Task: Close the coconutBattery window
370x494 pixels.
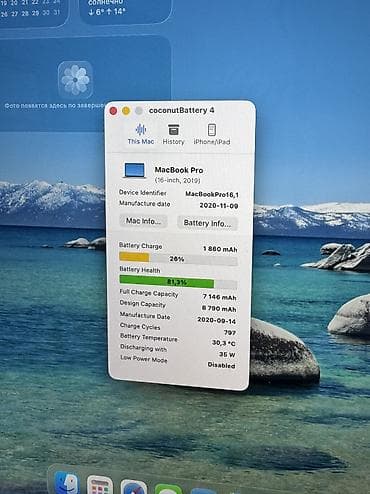Action: [x=113, y=111]
